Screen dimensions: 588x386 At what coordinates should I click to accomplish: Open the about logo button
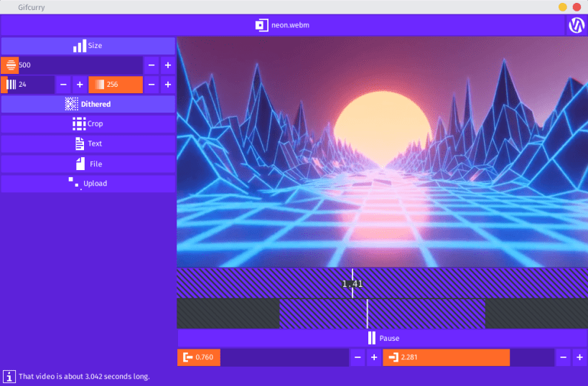(577, 25)
